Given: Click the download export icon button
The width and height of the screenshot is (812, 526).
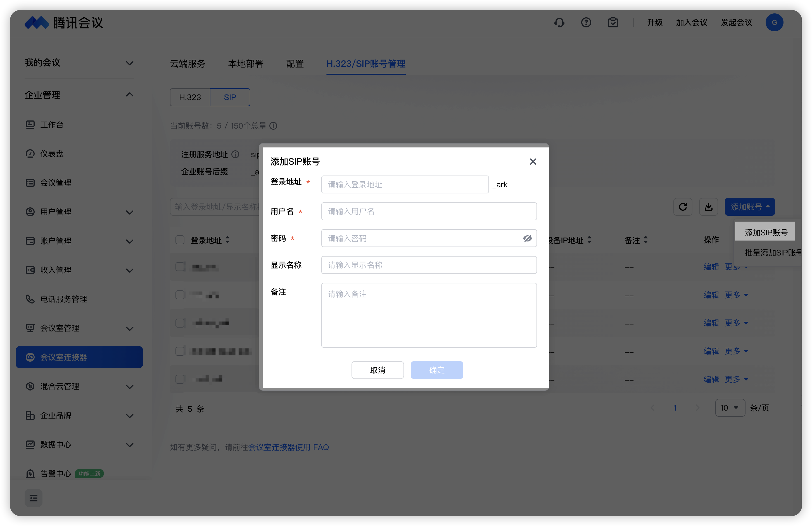Looking at the screenshot, I should [709, 207].
